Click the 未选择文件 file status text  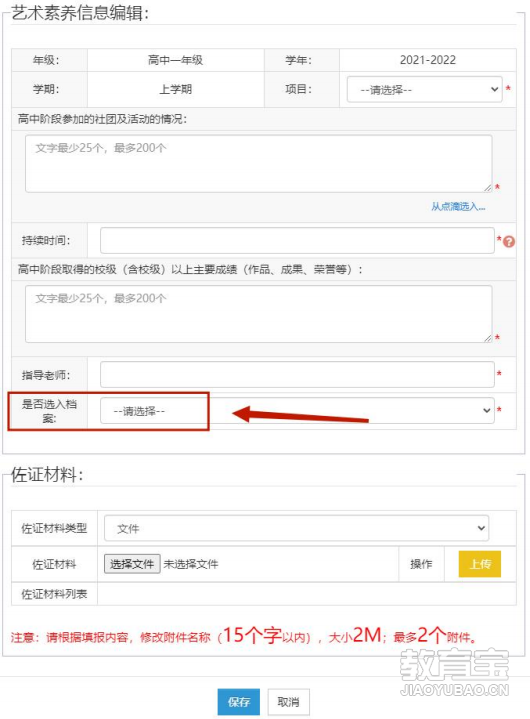191,564
